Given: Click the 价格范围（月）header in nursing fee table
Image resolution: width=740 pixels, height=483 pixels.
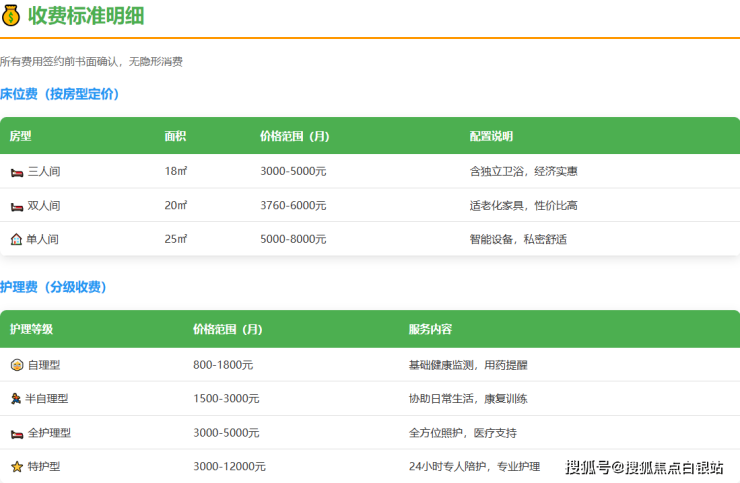Looking at the screenshot, I should click(x=227, y=329).
